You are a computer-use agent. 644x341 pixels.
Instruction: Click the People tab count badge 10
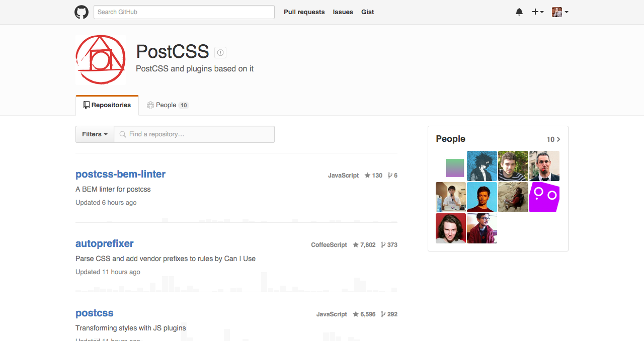point(184,105)
